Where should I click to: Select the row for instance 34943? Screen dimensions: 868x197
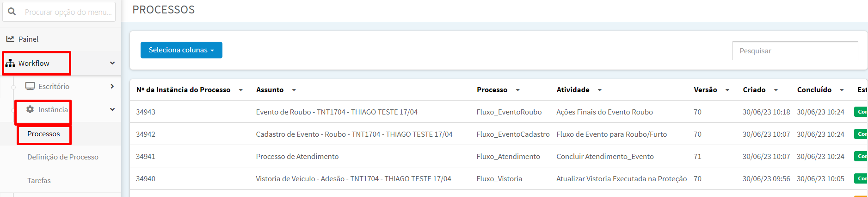(x=499, y=112)
